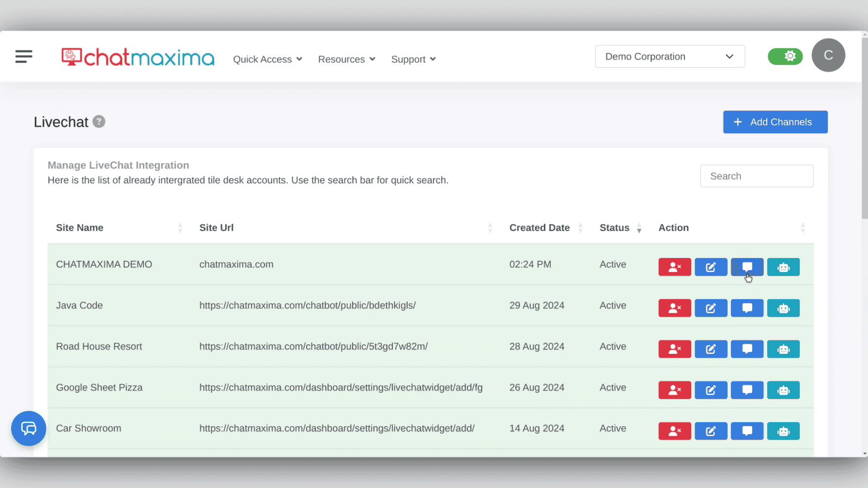Screen dimensions: 868x488
Task: Click the chatmaxima logo link
Action: tap(138, 57)
